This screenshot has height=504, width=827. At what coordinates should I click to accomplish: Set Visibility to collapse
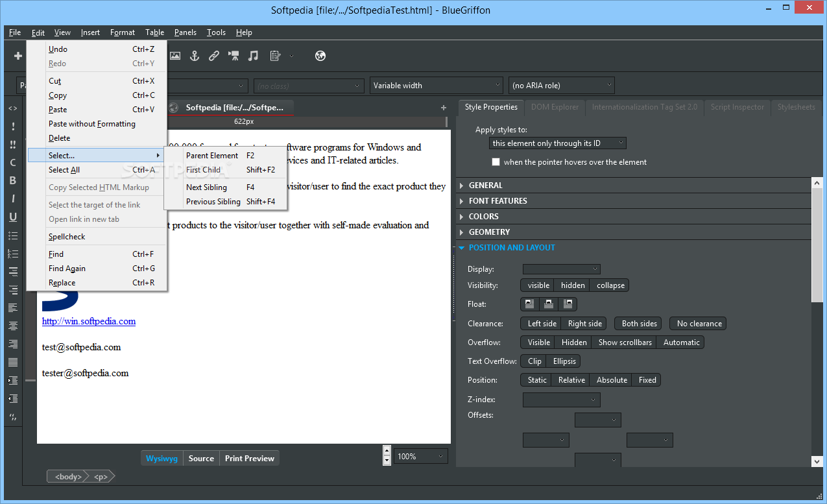[x=610, y=285]
